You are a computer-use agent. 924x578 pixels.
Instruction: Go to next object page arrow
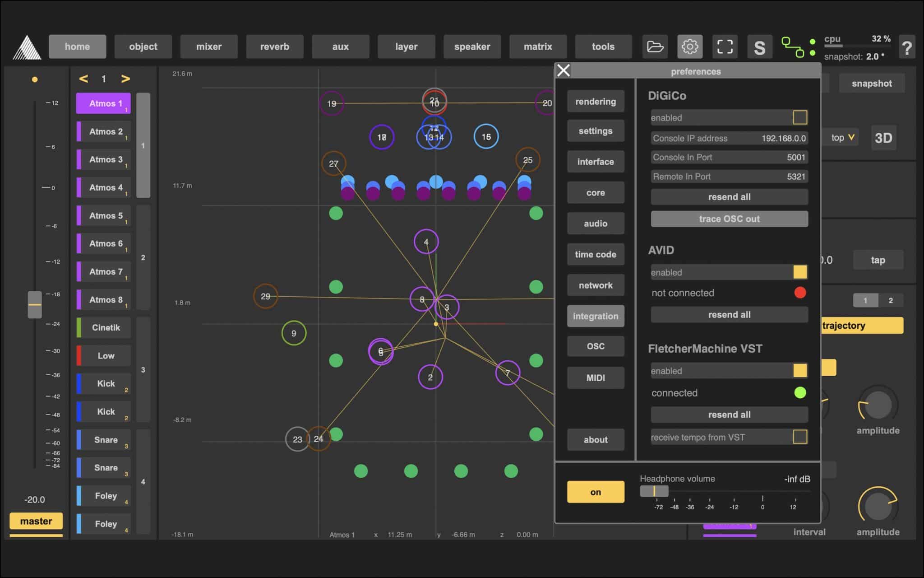pos(125,79)
